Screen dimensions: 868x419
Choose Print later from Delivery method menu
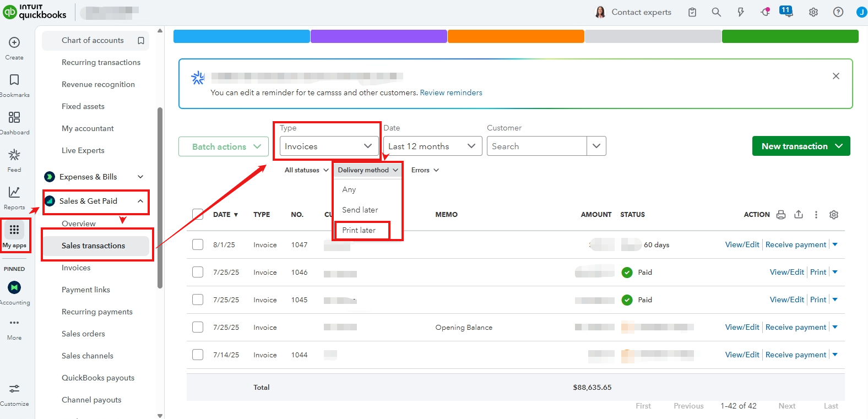(x=359, y=230)
